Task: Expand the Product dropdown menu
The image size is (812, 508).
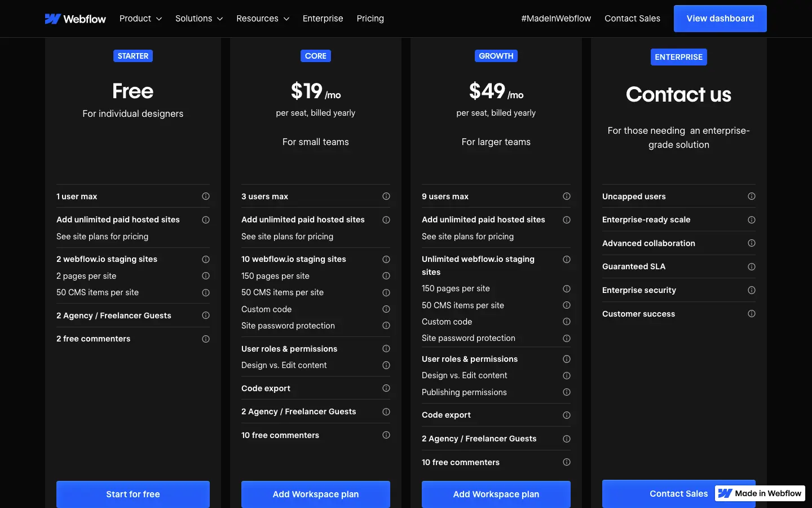Action: pos(140,19)
